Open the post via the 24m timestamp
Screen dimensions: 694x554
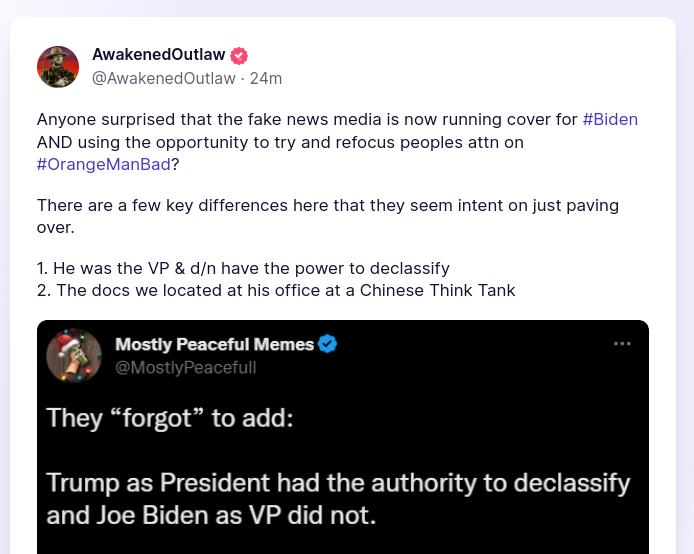pyautogui.click(x=266, y=78)
